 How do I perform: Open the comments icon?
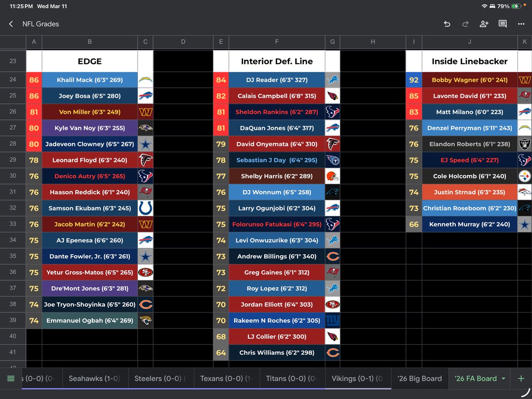click(502, 24)
